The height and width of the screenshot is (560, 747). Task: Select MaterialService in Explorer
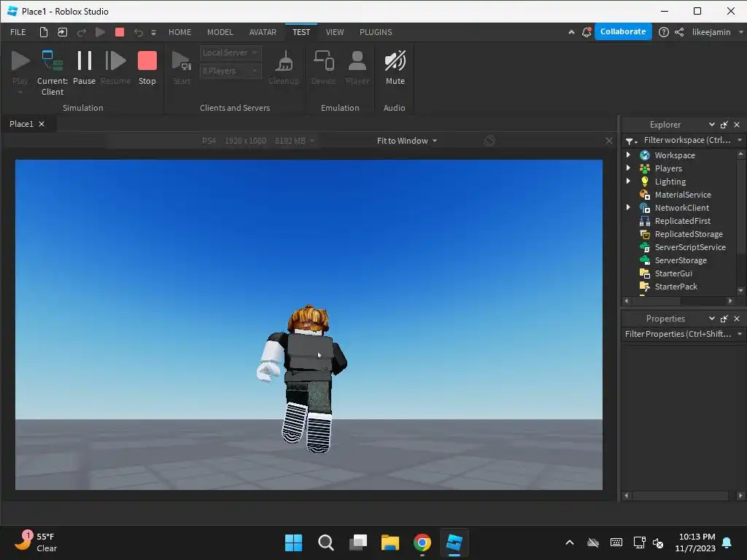point(682,194)
